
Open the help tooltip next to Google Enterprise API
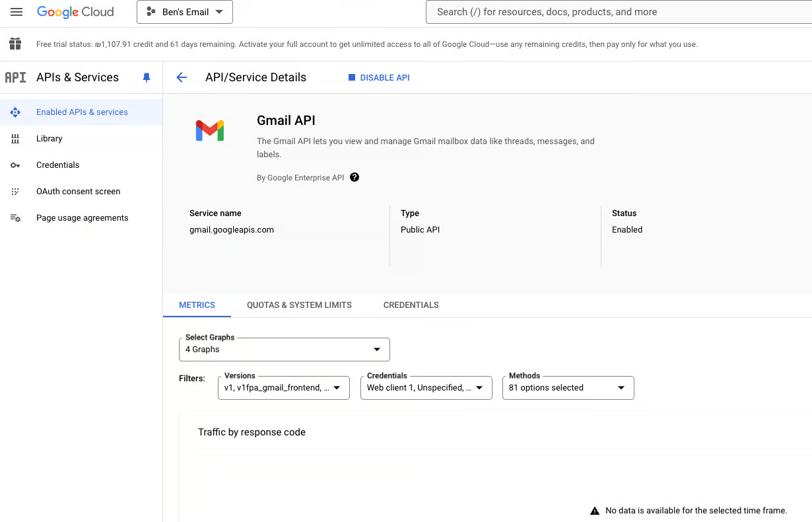(x=355, y=177)
